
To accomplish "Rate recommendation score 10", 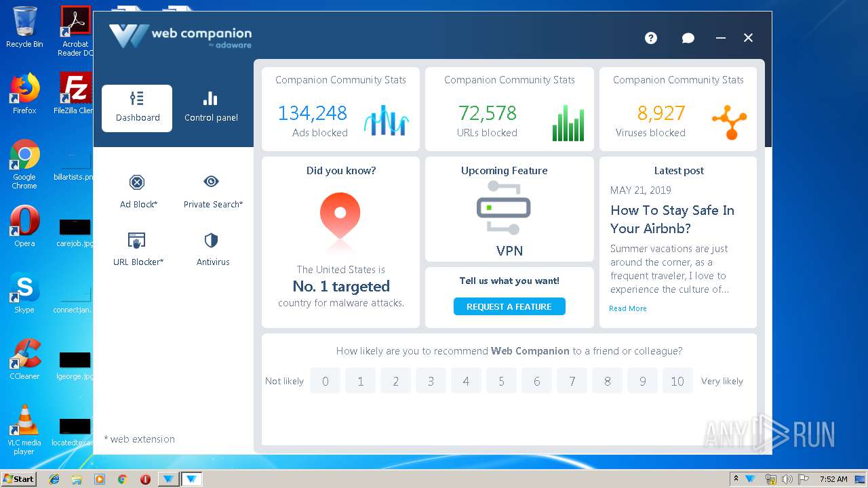I will pyautogui.click(x=677, y=381).
